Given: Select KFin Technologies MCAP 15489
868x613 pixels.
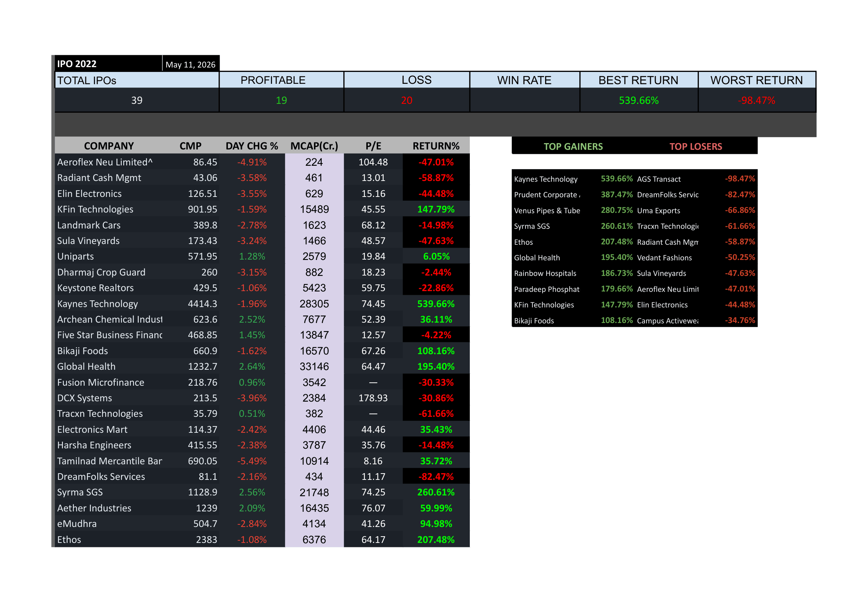Looking at the screenshot, I should 314,209.
